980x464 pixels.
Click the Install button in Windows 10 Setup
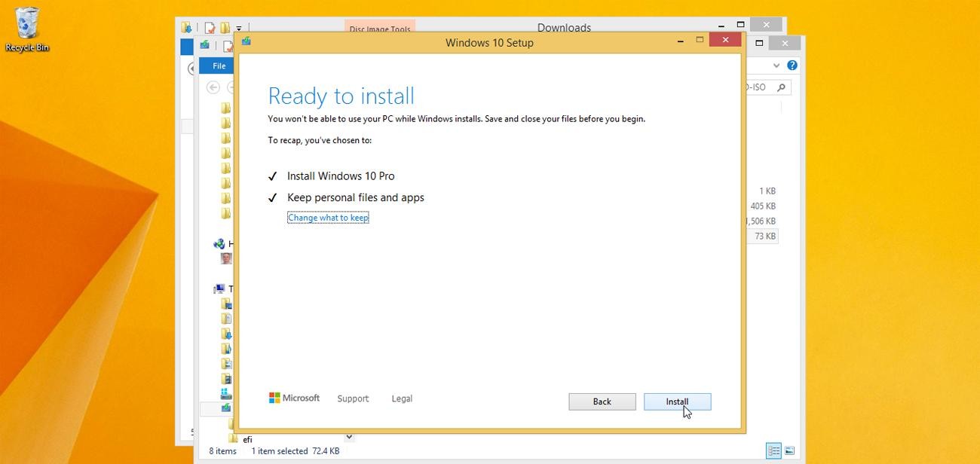click(677, 401)
